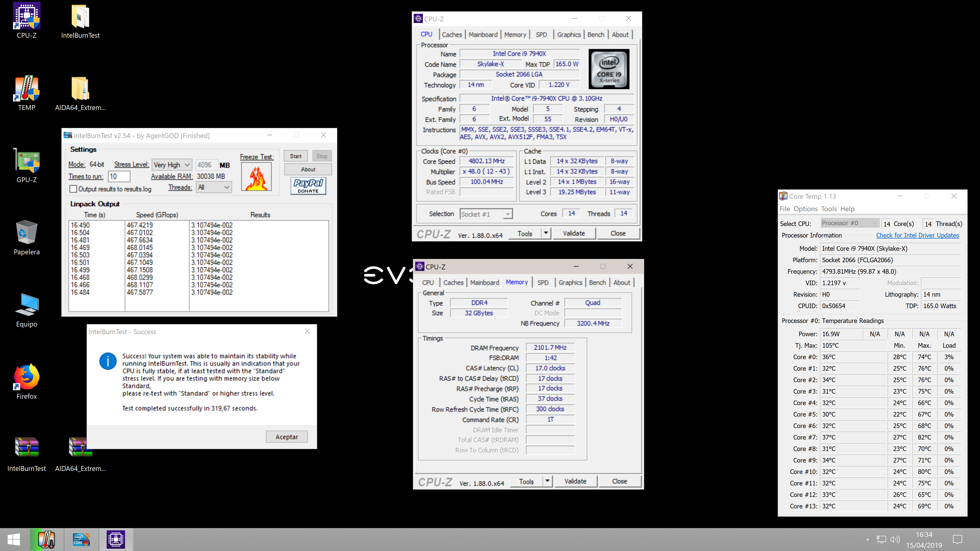Viewport: 980px width, 551px height.
Task: Click the 4096 MB memory size field
Action: 206,165
